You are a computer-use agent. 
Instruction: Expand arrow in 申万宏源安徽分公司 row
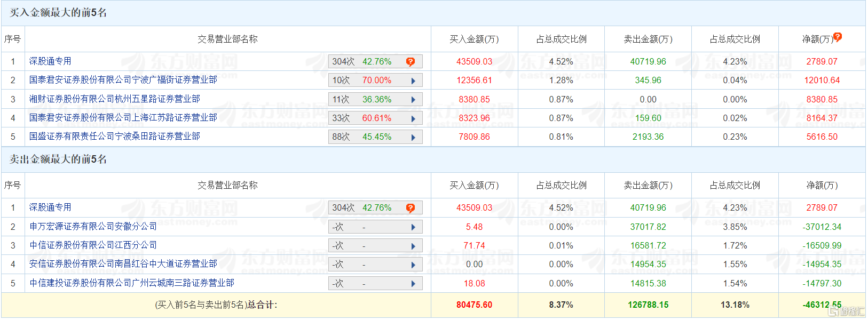point(413,227)
